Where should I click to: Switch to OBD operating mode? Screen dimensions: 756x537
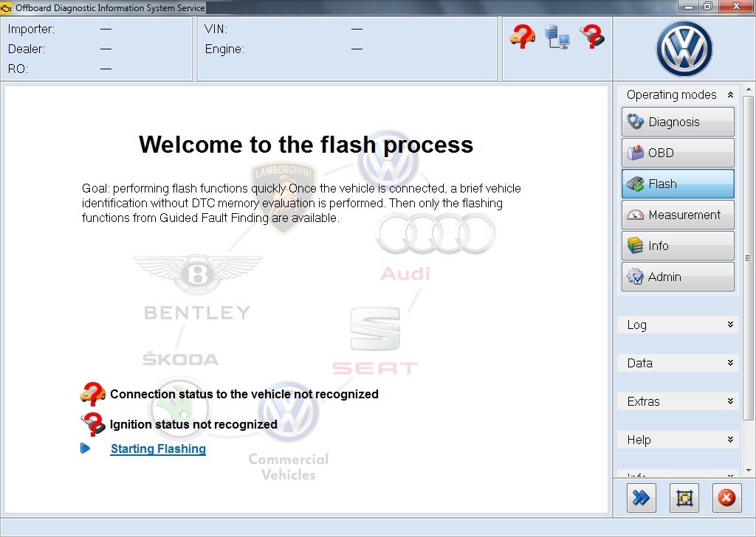pyautogui.click(x=678, y=153)
